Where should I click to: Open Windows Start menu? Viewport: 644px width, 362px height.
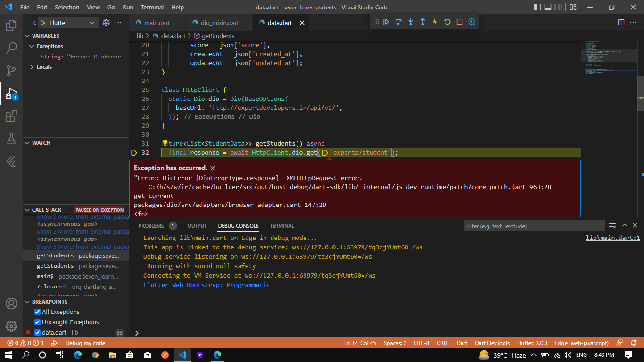[x=8, y=355]
